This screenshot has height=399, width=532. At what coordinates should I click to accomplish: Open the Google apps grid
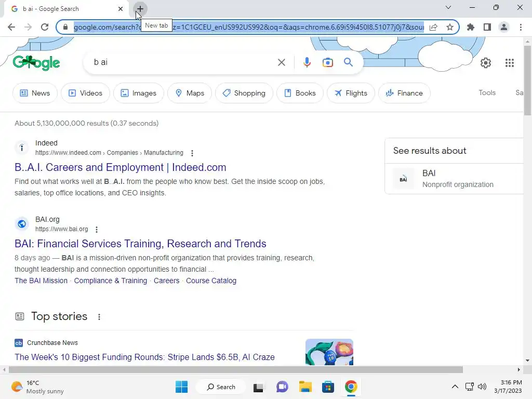pyautogui.click(x=509, y=63)
